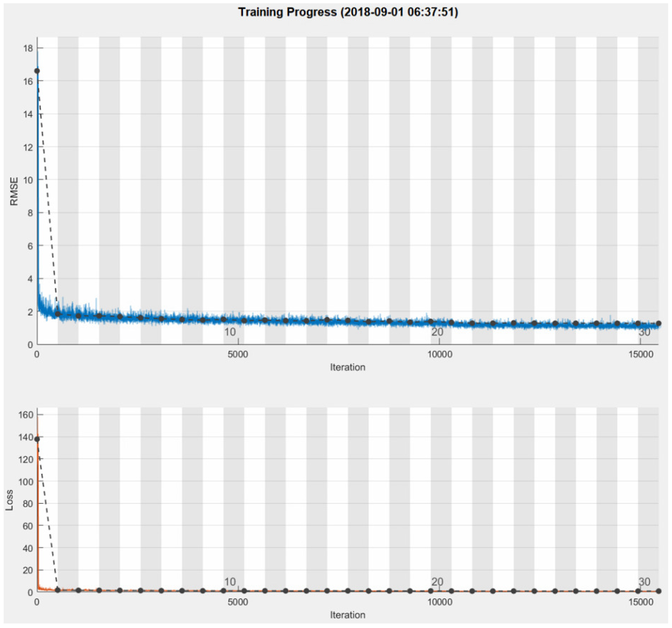The image size is (672, 628).
Task: Select first validation marker near Loss 138
Action: coord(37,439)
